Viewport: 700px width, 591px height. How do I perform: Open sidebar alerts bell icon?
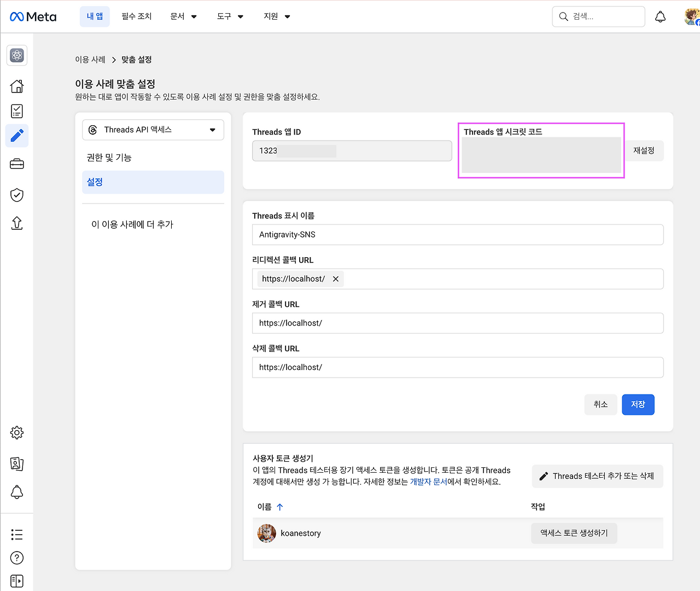pyautogui.click(x=17, y=492)
